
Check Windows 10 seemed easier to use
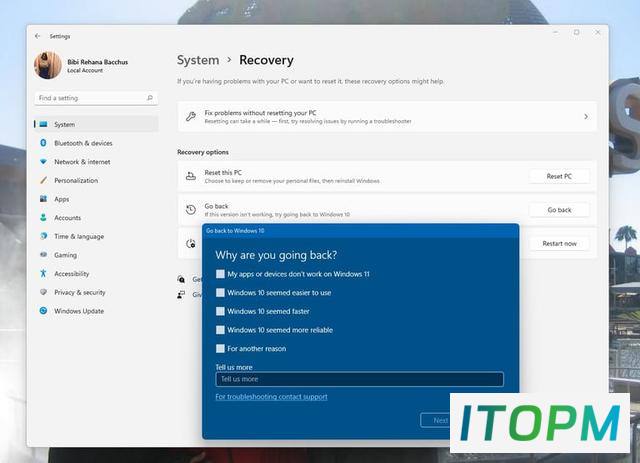[x=220, y=293]
